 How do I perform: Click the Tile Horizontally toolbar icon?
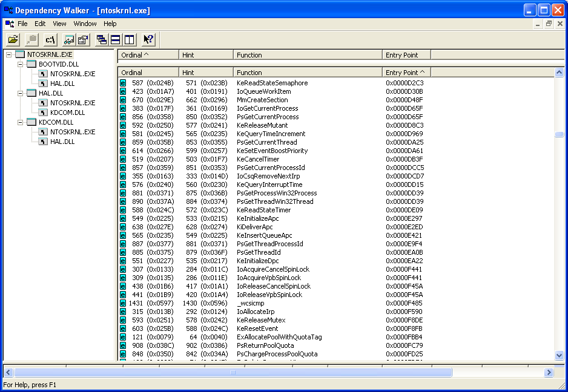[116, 39]
